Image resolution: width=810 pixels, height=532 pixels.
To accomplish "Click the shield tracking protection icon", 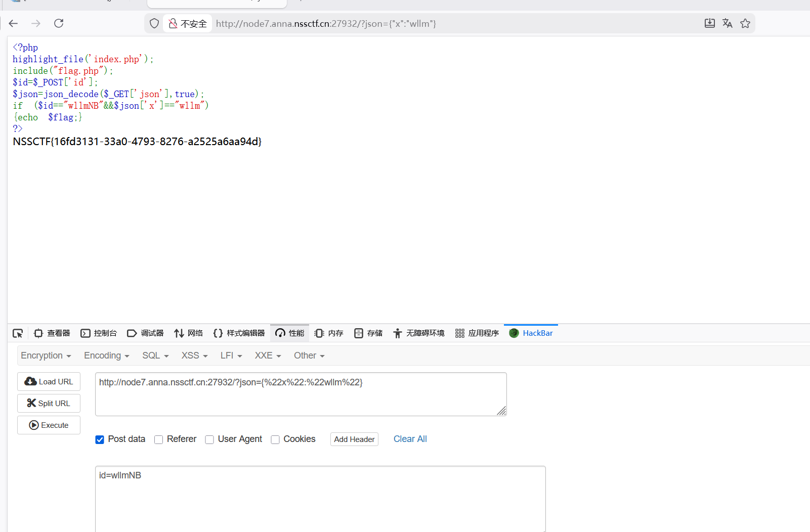I will pyautogui.click(x=154, y=23).
